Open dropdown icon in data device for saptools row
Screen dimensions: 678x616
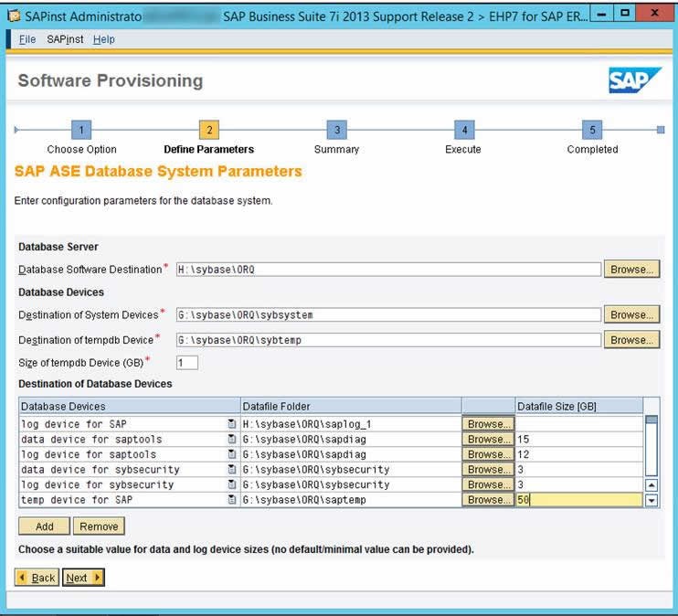click(x=232, y=439)
